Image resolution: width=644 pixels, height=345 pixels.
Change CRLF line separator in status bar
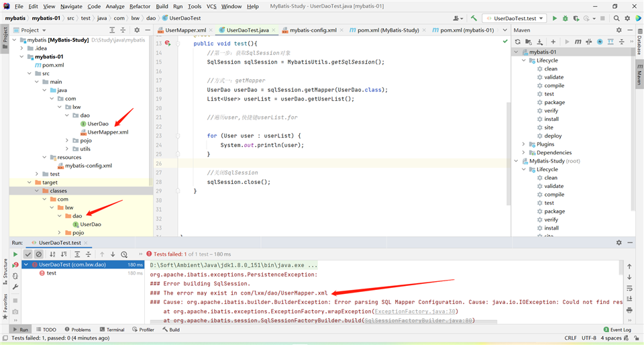click(x=570, y=338)
